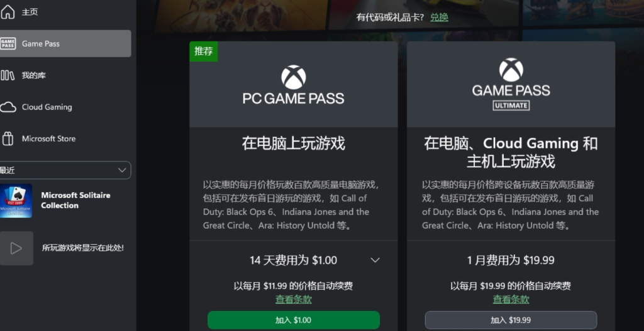Click the play placeholder icon tile
This screenshot has width=644, height=331.
(16, 248)
